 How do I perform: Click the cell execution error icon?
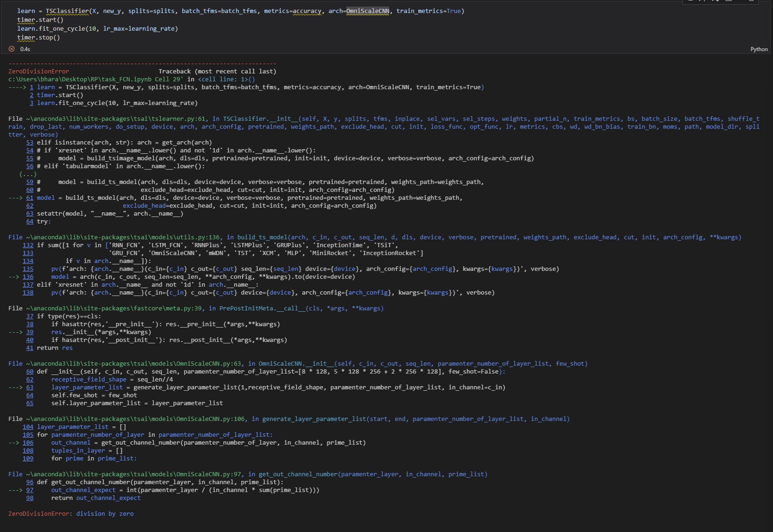[11, 49]
